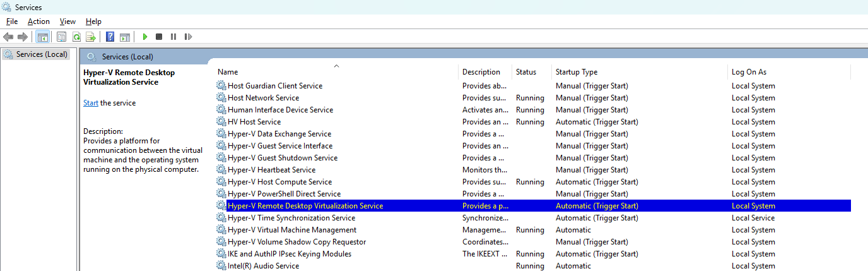Sort by the Description column header

coord(481,72)
